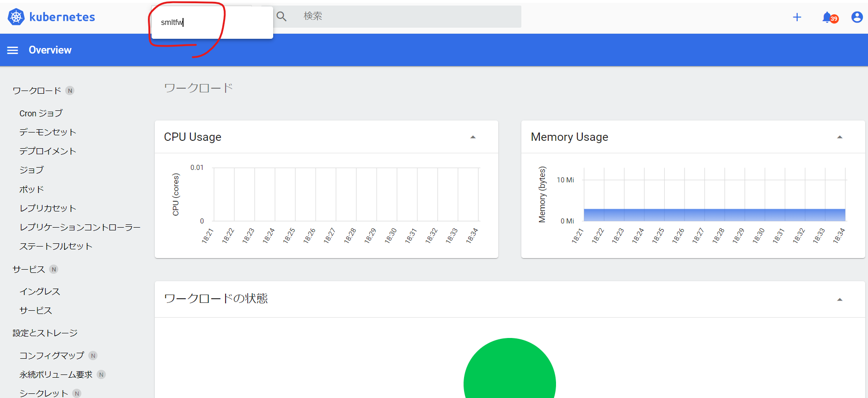This screenshot has height=398, width=868.
Task: Click the plus create resource icon
Action: tap(797, 18)
